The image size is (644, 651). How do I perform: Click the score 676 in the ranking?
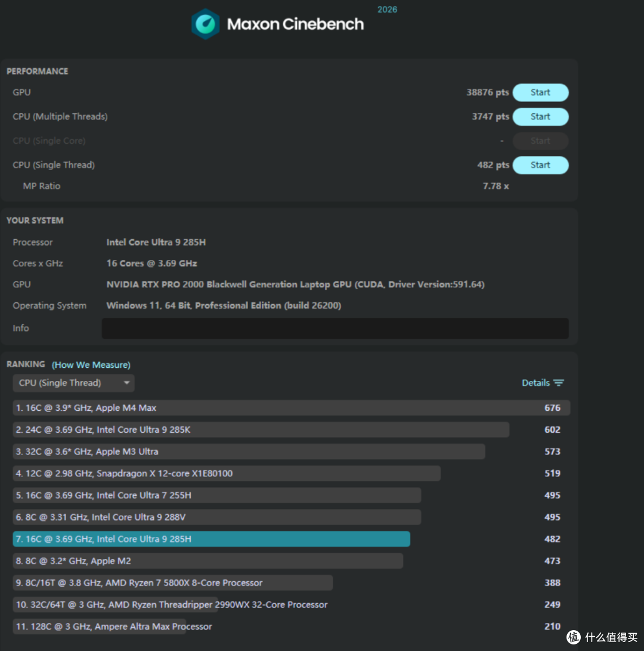point(552,408)
